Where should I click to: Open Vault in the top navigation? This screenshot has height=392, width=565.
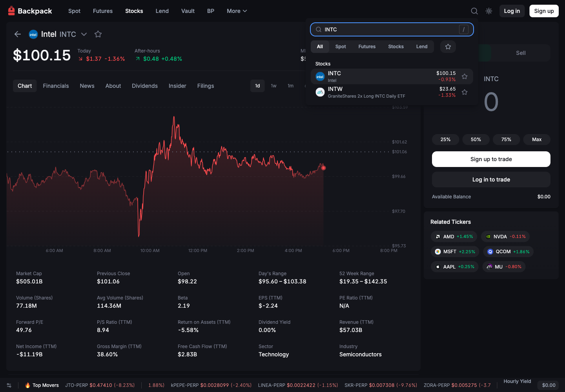coord(188,11)
